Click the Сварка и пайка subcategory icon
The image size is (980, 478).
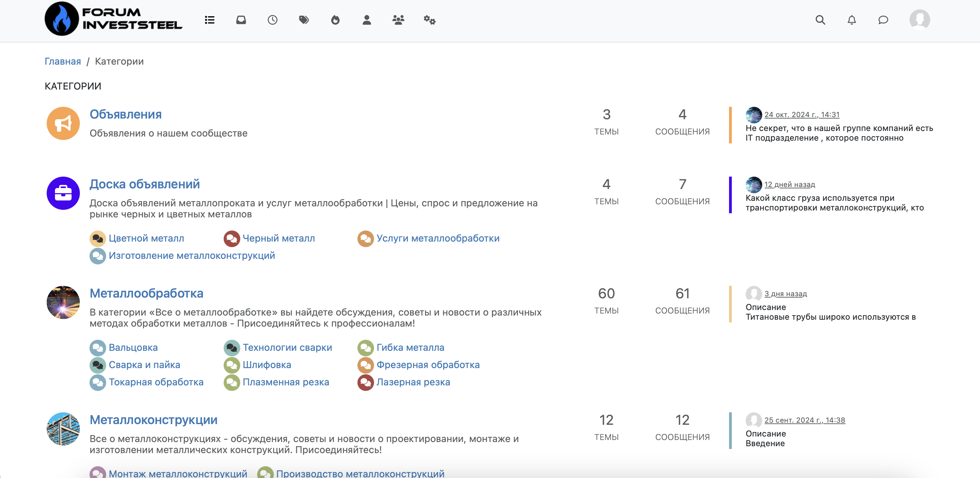(98, 365)
